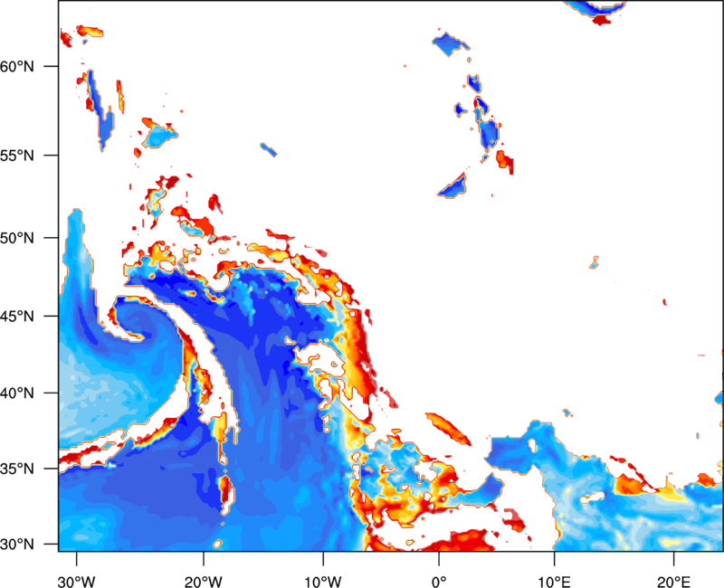Click the 20°W longitude label
Screen dimensions: 724x588
click(204, 582)
